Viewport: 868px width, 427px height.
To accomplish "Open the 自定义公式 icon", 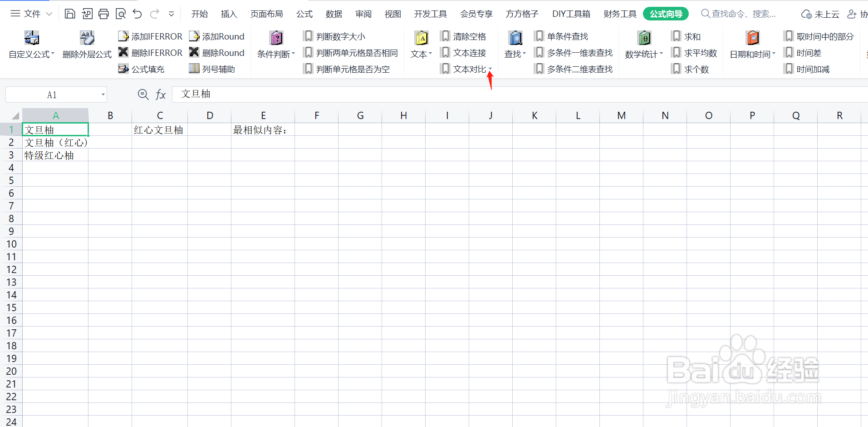I will point(31,38).
